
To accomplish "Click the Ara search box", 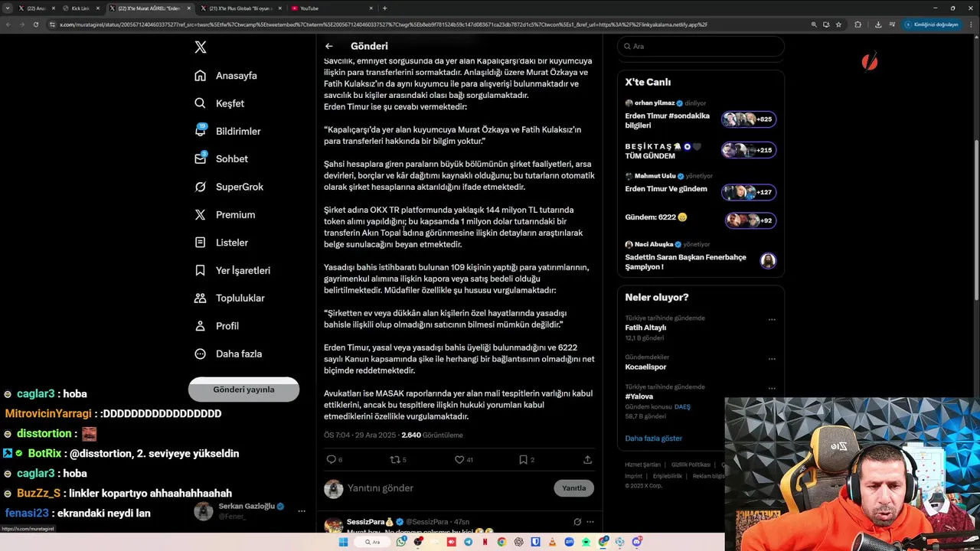I will 701,46.
